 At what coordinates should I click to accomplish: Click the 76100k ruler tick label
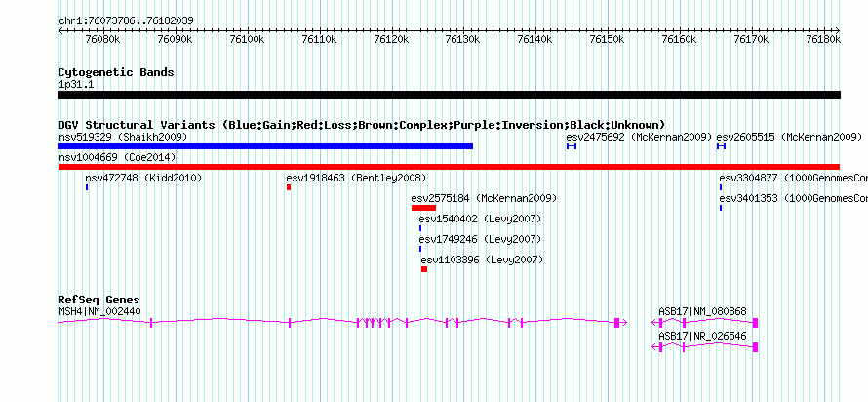[247, 39]
